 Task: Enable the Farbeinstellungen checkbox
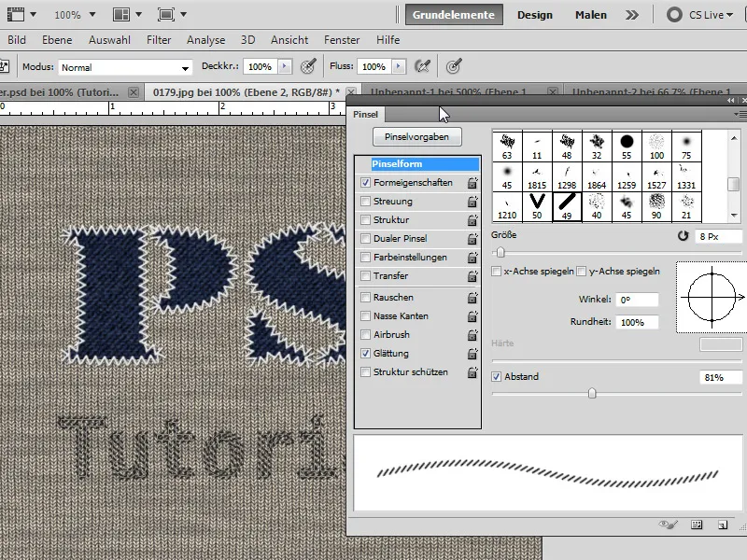(365, 258)
